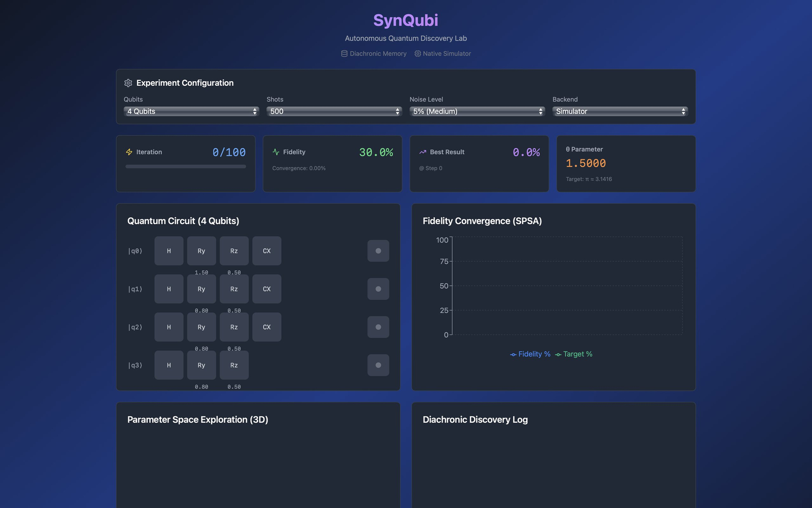Select the CX gate on qubit q0
The image size is (812, 508).
pos(266,250)
